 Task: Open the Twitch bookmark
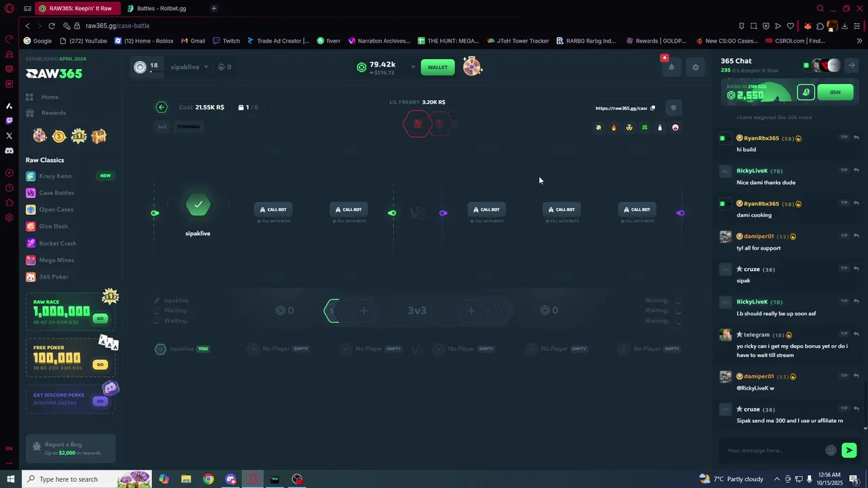pos(226,41)
